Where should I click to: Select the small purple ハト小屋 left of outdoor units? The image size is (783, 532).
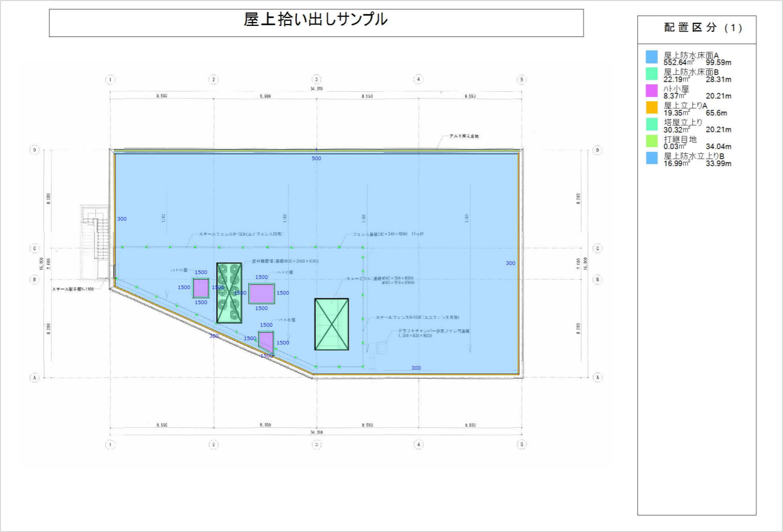pos(201,288)
